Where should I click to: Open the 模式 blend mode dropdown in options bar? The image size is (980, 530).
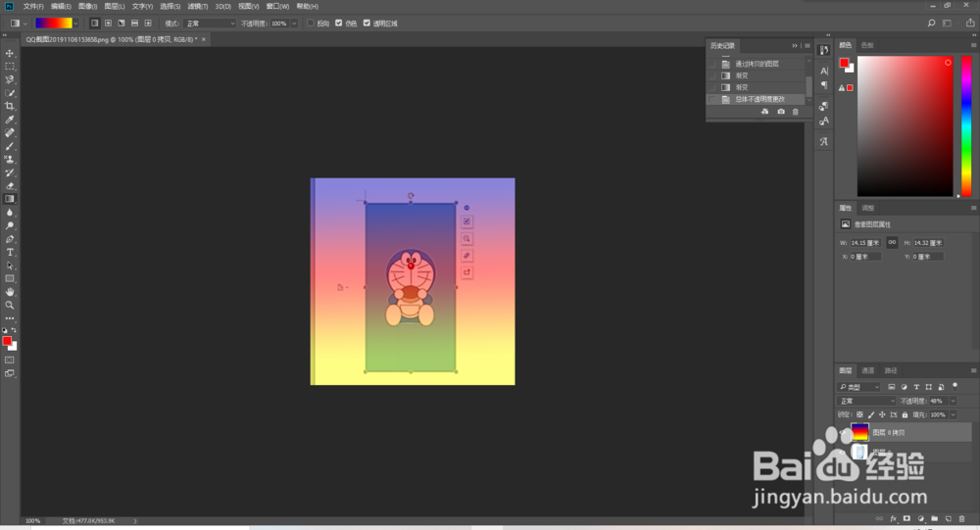pos(211,24)
